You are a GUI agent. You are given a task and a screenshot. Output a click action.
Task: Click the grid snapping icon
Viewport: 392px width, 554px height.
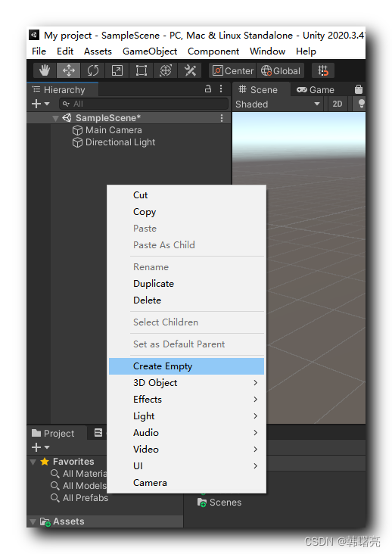pos(323,70)
